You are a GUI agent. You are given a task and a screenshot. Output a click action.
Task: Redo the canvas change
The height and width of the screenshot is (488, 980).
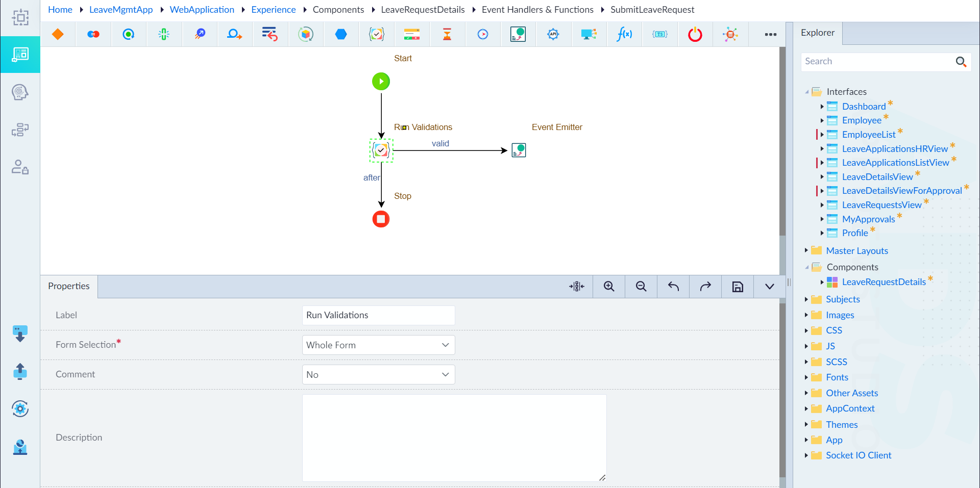click(x=705, y=287)
